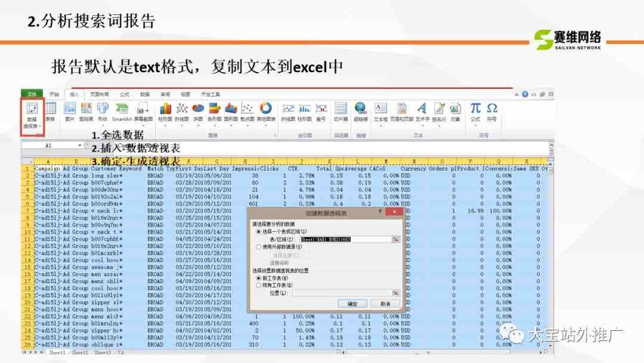Insert a SmartArt graphic

(x=122, y=111)
